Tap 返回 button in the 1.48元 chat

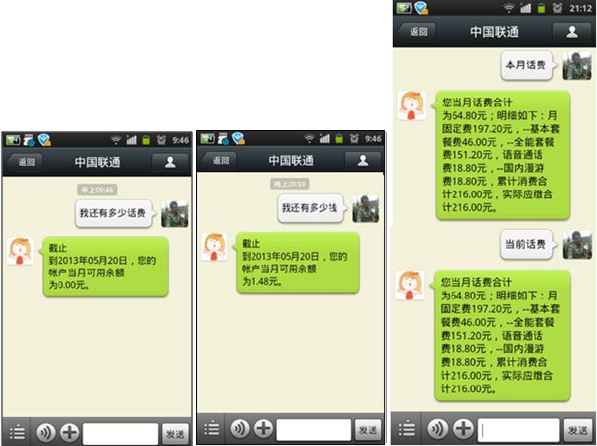point(219,160)
